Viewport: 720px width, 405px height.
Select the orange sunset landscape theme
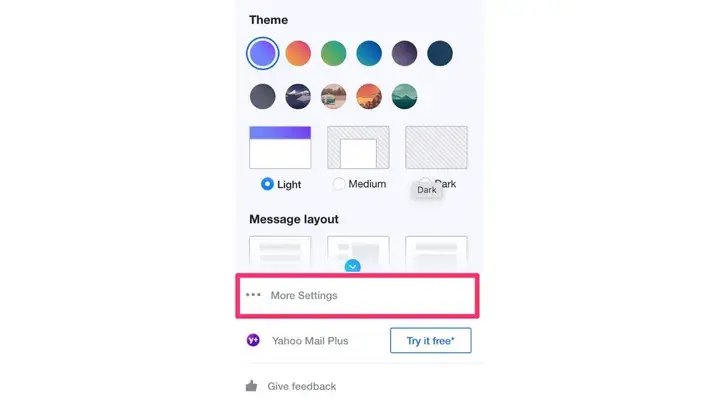pyautogui.click(x=369, y=96)
